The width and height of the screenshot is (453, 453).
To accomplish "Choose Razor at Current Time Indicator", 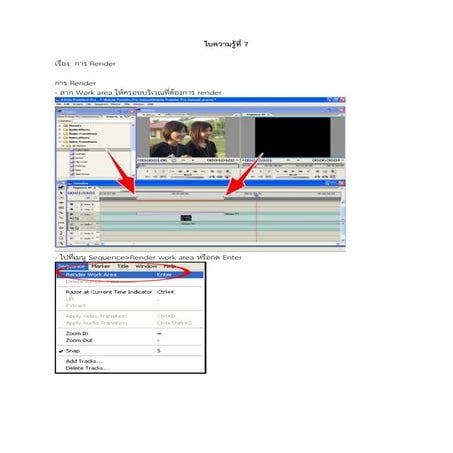I will coord(130,292).
